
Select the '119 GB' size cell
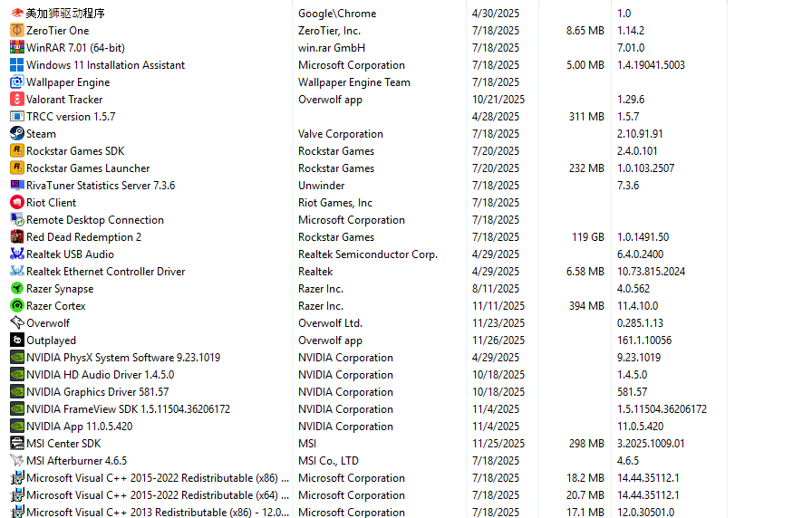tap(588, 236)
